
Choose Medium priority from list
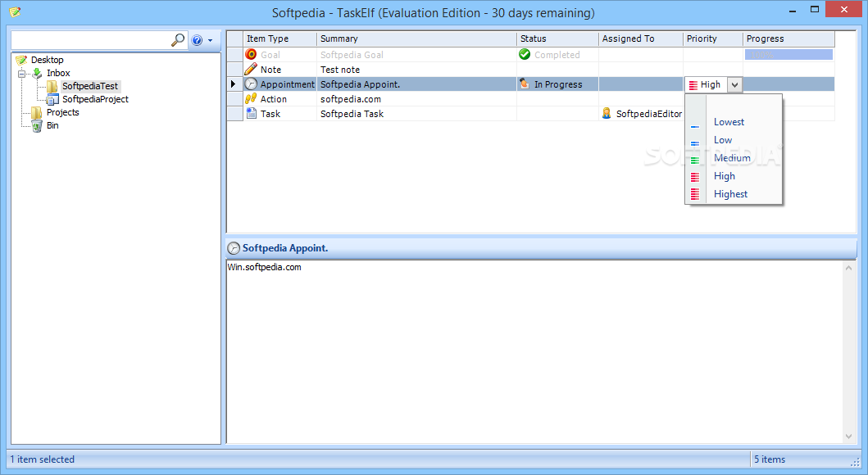pos(734,158)
